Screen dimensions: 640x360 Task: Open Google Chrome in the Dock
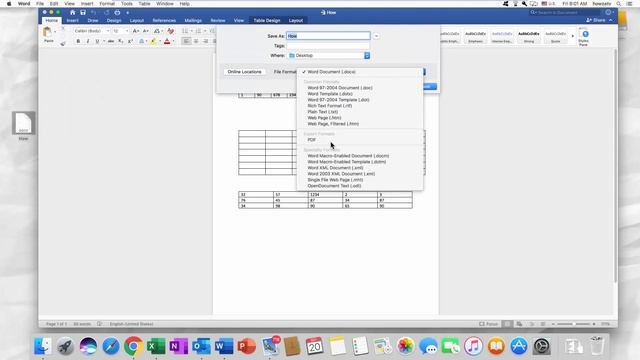133,347
